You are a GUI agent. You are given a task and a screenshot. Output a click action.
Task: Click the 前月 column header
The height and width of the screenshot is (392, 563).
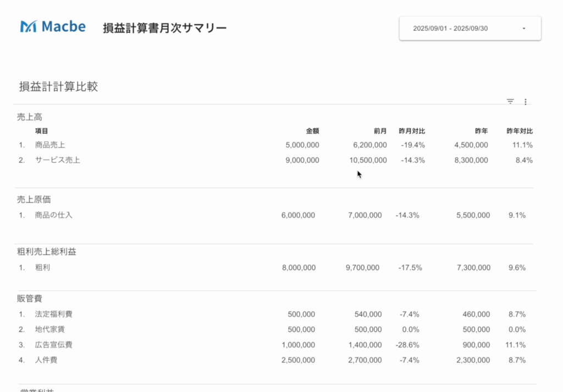click(x=380, y=131)
